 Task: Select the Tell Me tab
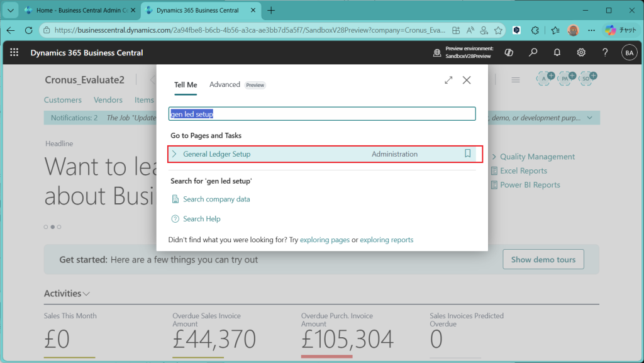pyautogui.click(x=186, y=85)
